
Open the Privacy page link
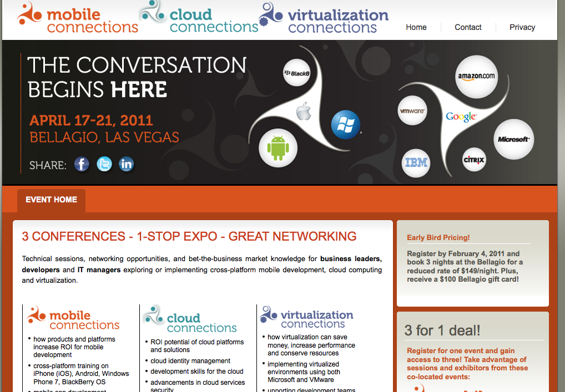click(x=522, y=27)
